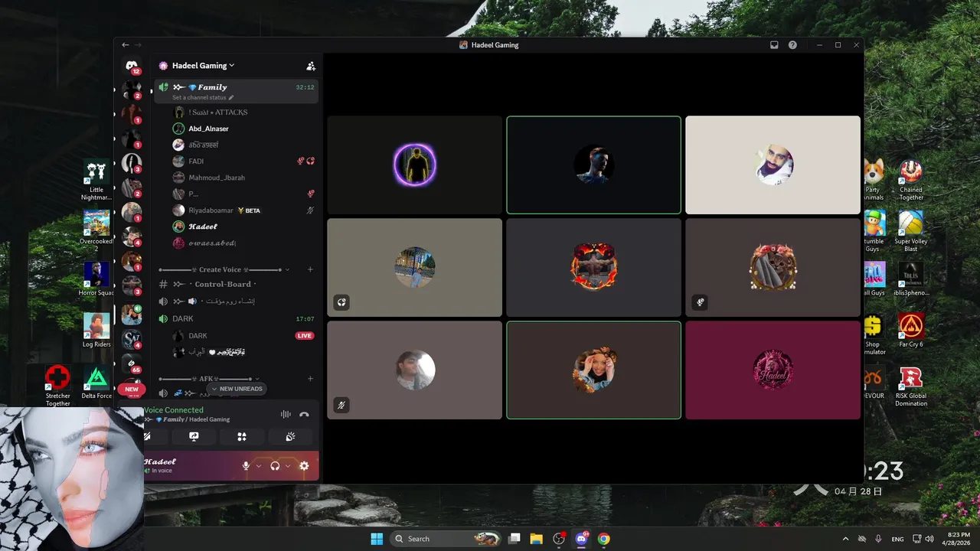This screenshot has height=551, width=980.
Task: Toggle microphone mute in user panel
Action: [246, 465]
